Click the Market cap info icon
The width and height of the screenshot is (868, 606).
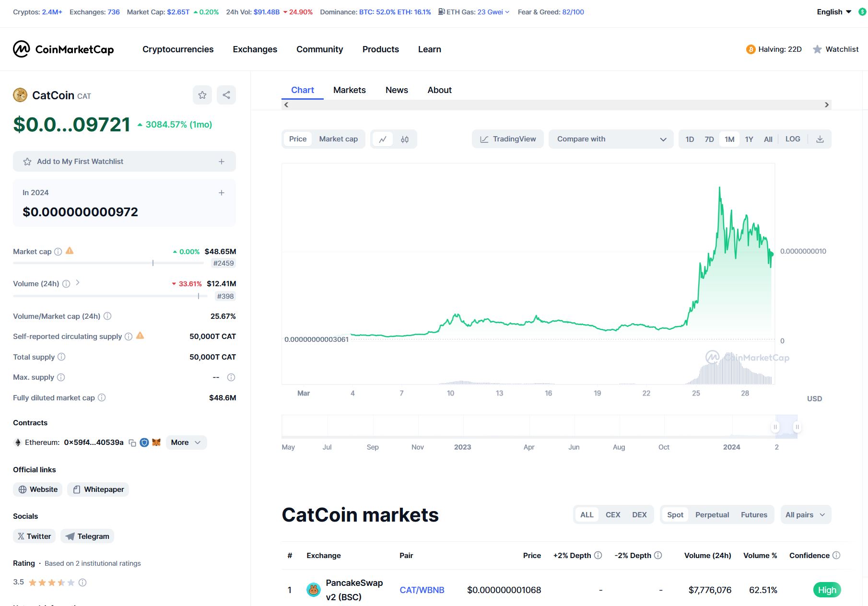point(58,252)
